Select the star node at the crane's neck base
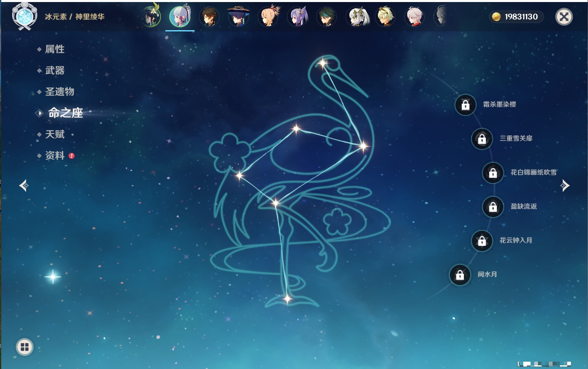 pos(363,146)
